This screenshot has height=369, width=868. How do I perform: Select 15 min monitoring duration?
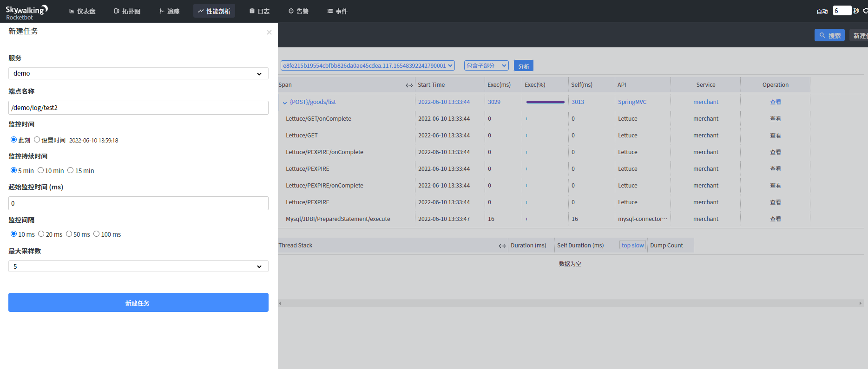click(x=70, y=170)
